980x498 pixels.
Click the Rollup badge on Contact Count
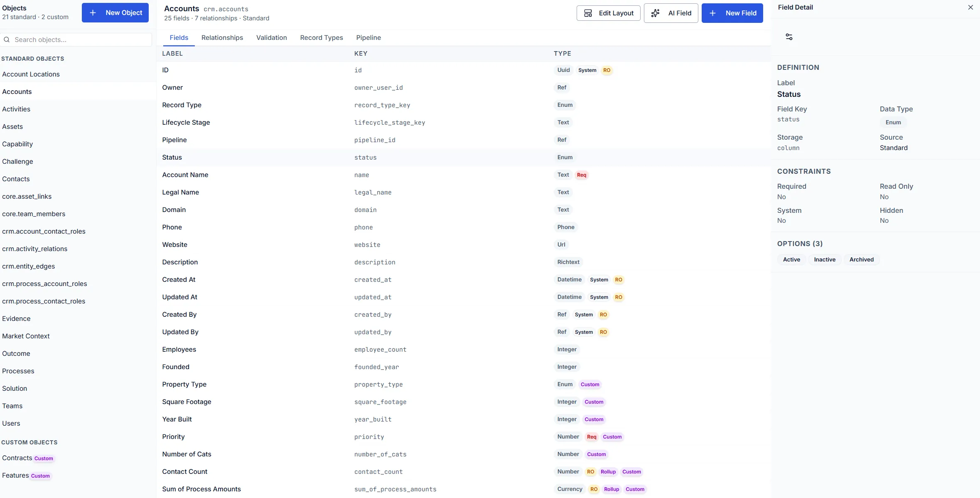pyautogui.click(x=608, y=472)
